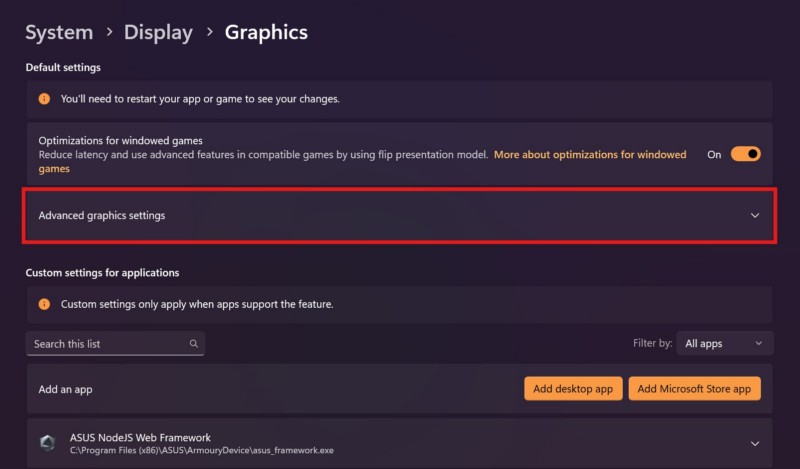The height and width of the screenshot is (469, 800).
Task: Click the asus_framework.exe file path text
Action: (x=202, y=450)
